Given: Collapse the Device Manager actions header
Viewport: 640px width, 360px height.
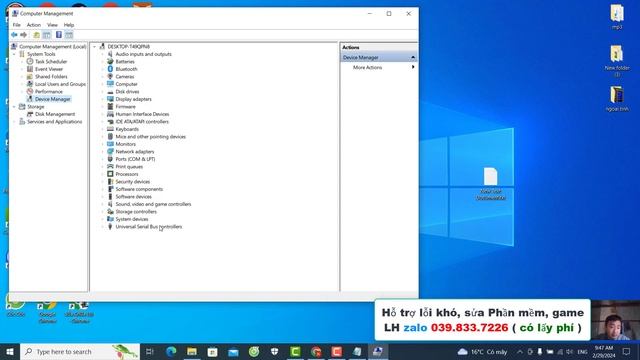Looking at the screenshot, I should click(x=413, y=58).
